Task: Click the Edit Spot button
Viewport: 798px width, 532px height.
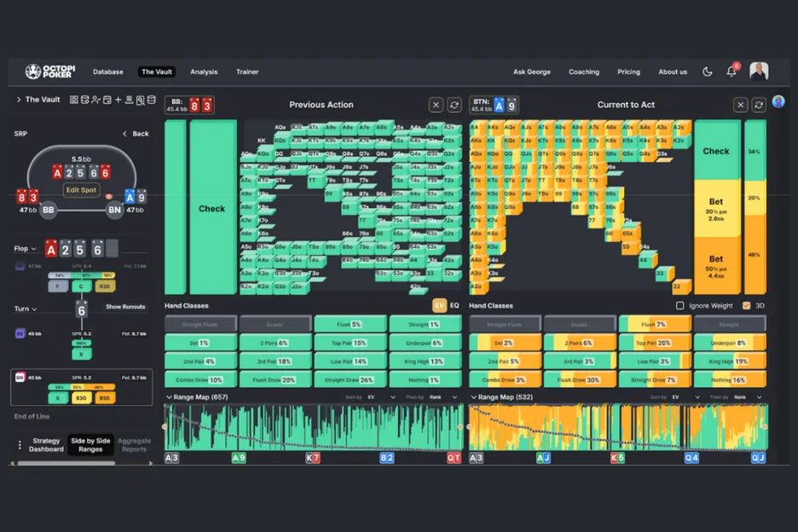Action: (81, 190)
